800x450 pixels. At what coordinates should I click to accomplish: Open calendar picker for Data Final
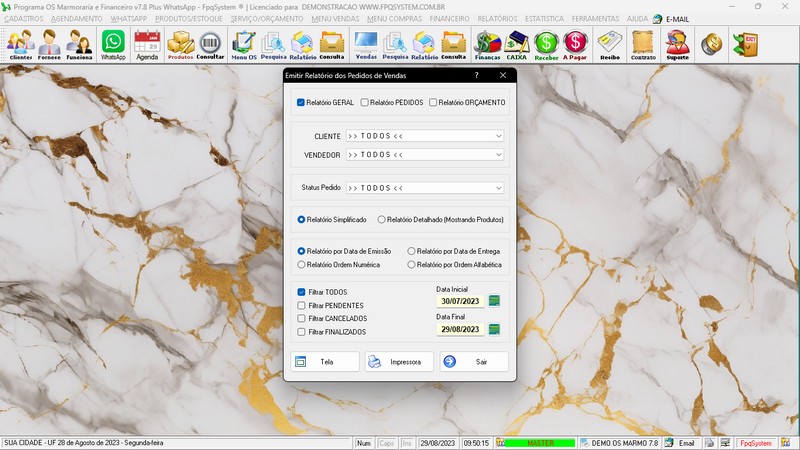(x=494, y=329)
